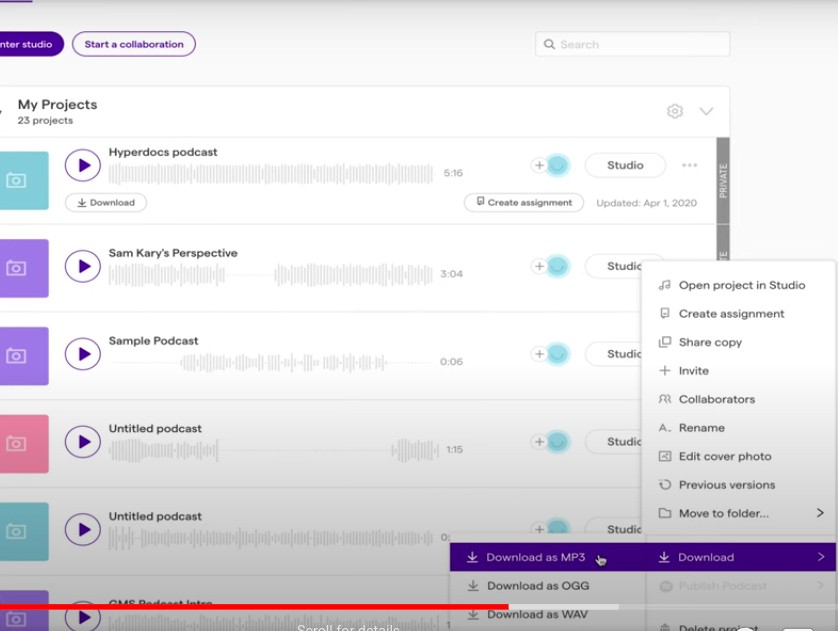Expand Move to folder submenu
The width and height of the screenshot is (838, 631).
point(741,513)
